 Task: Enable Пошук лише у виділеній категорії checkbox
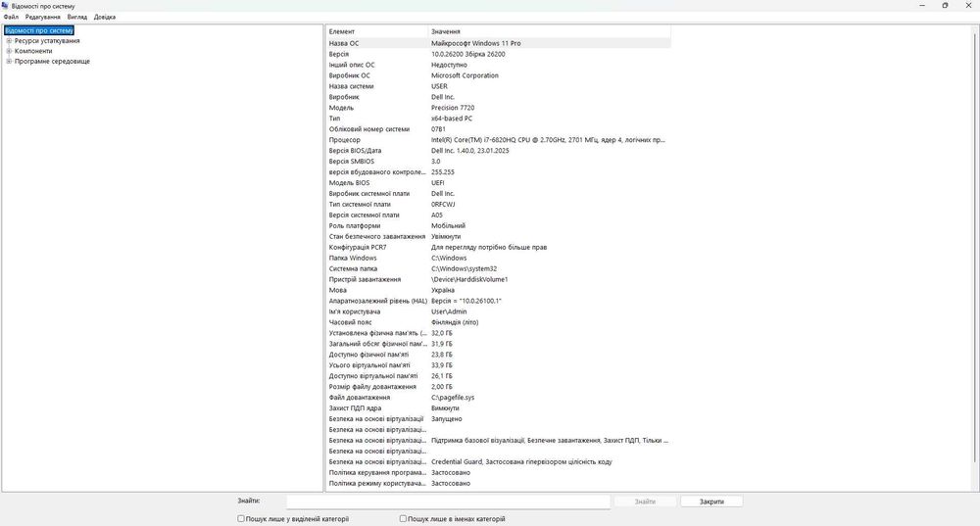tap(241, 518)
